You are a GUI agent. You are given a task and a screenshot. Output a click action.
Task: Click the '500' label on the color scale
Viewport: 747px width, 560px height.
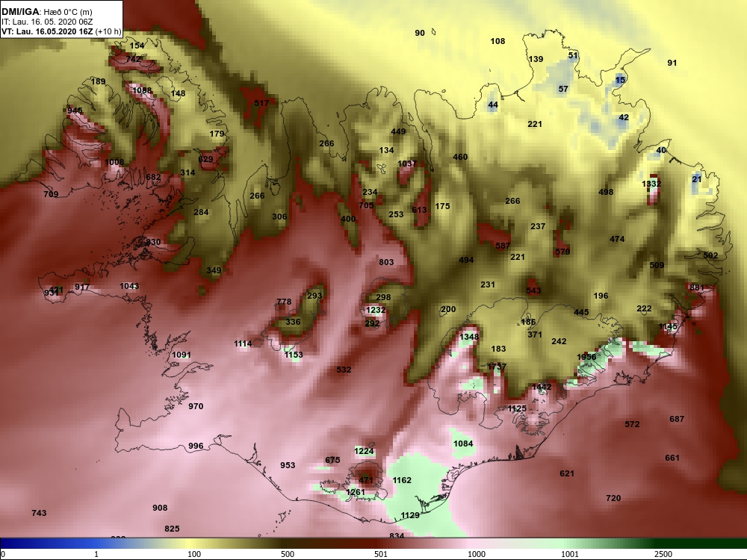click(x=288, y=554)
